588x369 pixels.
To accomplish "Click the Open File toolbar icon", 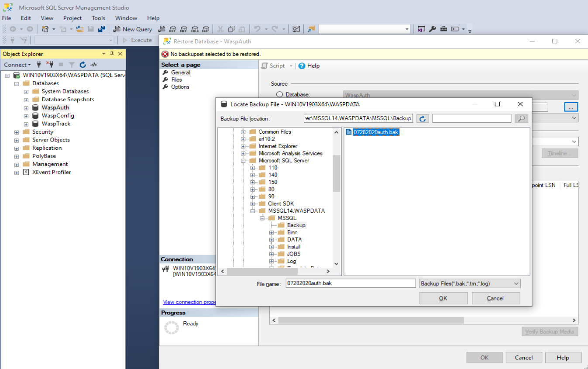I will (80, 29).
